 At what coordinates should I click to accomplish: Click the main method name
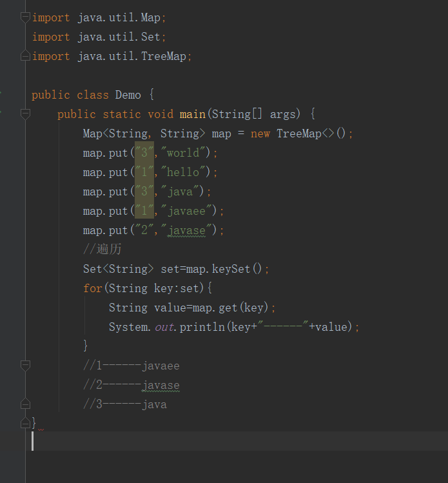193,114
